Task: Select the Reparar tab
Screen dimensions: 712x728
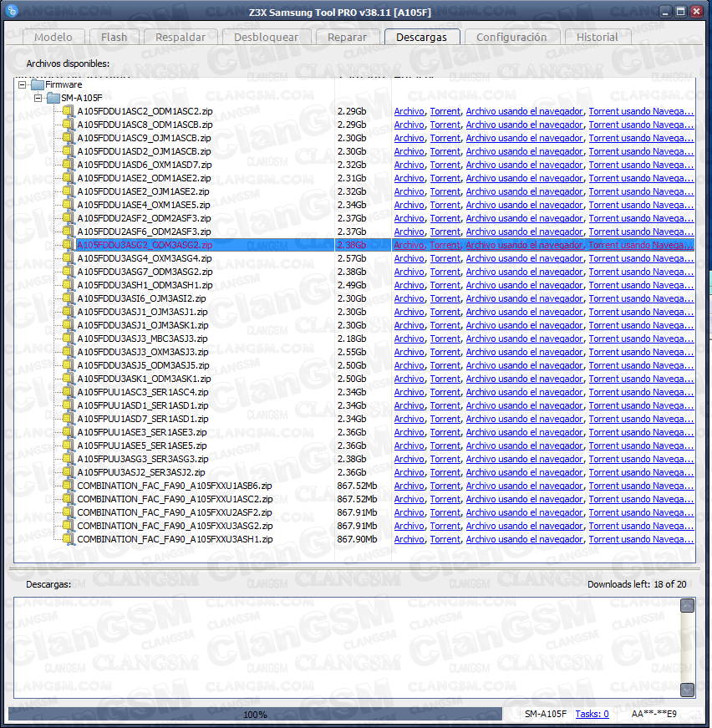Action: click(347, 37)
